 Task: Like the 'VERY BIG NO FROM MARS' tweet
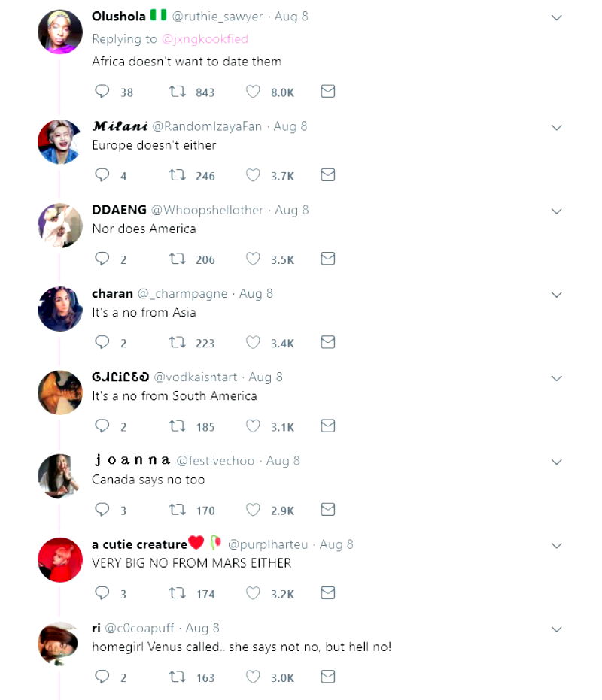pyautogui.click(x=253, y=593)
